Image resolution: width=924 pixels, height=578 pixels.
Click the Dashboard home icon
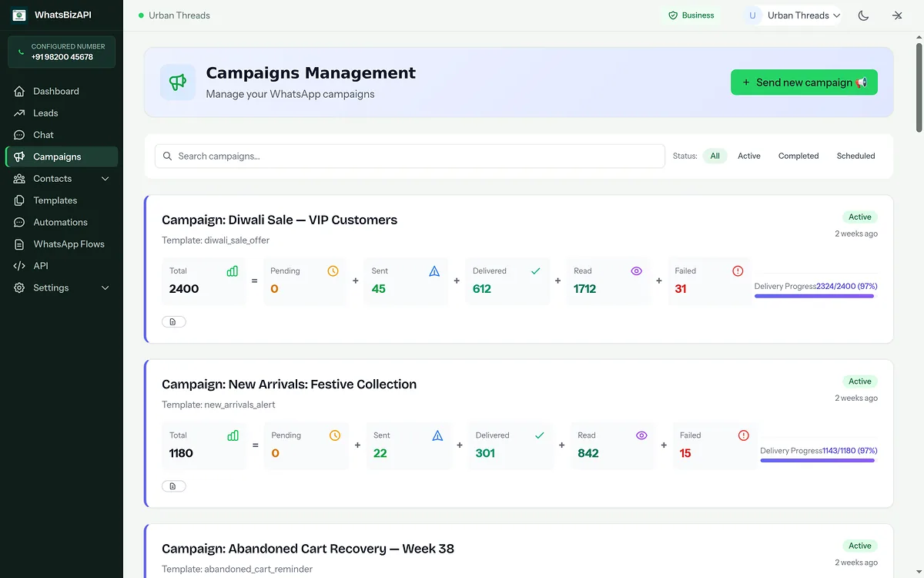click(19, 91)
